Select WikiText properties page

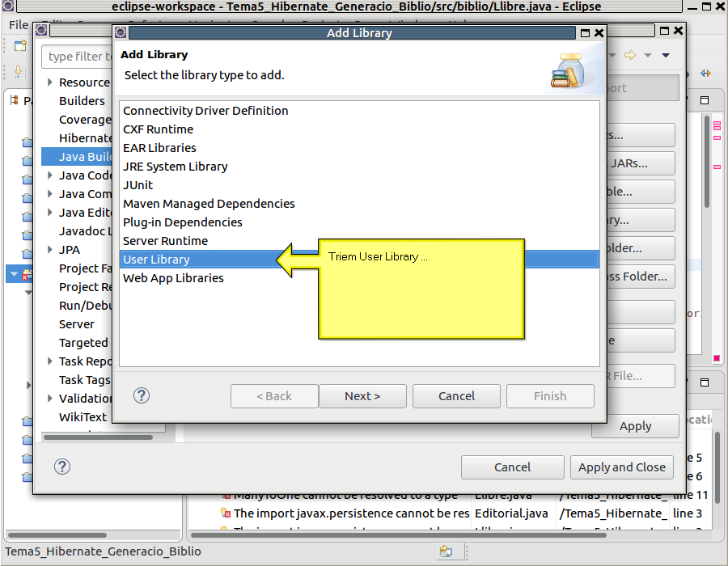[x=83, y=417]
